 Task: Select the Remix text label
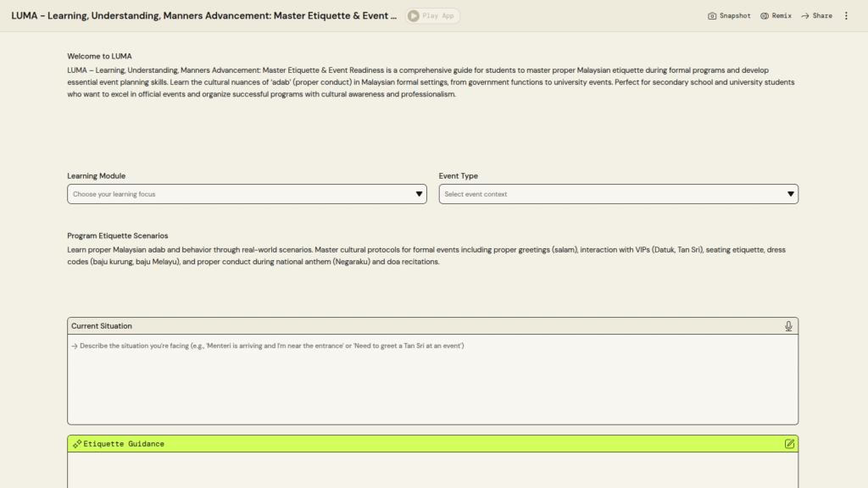781,16
